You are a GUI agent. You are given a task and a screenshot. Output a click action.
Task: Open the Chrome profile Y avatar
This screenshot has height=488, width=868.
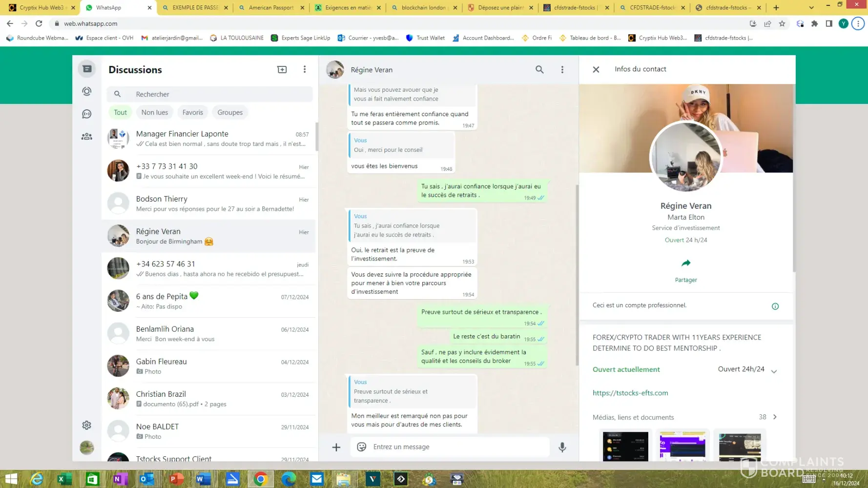point(844,23)
